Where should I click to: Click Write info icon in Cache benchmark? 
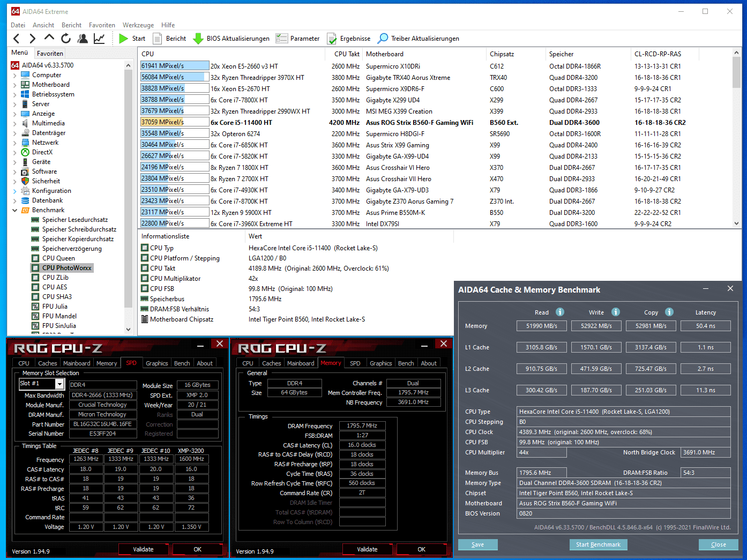coord(616,312)
